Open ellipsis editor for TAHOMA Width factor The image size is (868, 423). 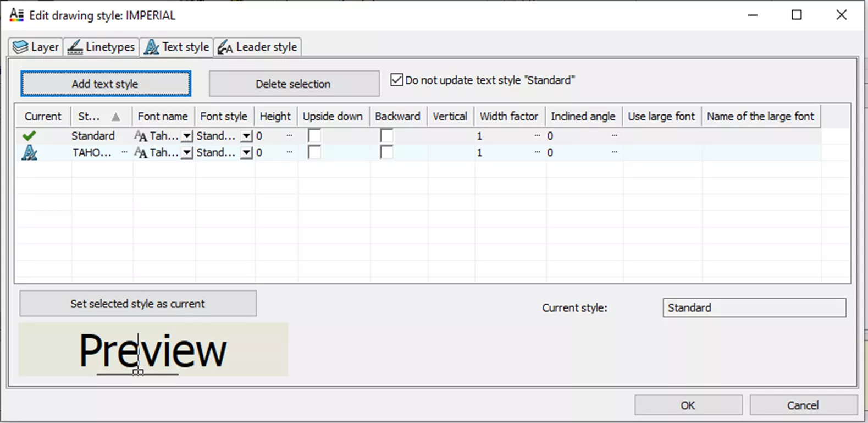pyautogui.click(x=537, y=152)
